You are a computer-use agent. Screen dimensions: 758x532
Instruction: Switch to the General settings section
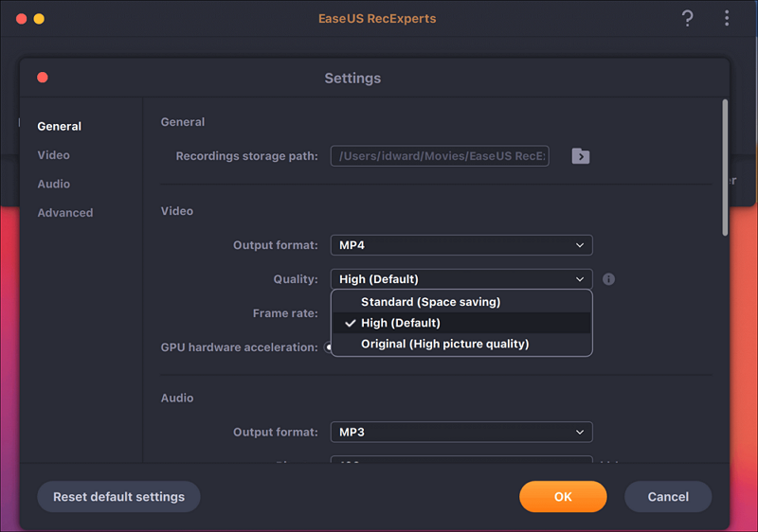(60, 126)
